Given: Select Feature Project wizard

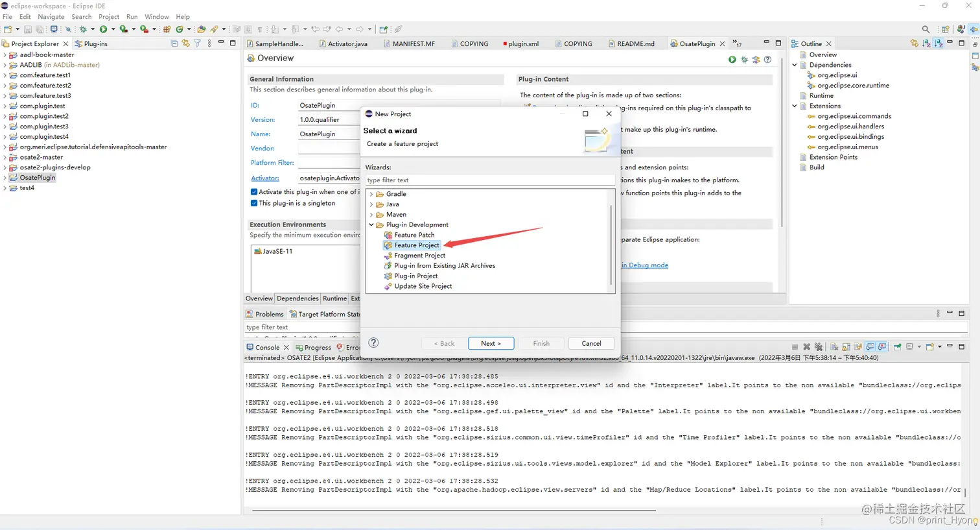Looking at the screenshot, I should click(x=412, y=245).
